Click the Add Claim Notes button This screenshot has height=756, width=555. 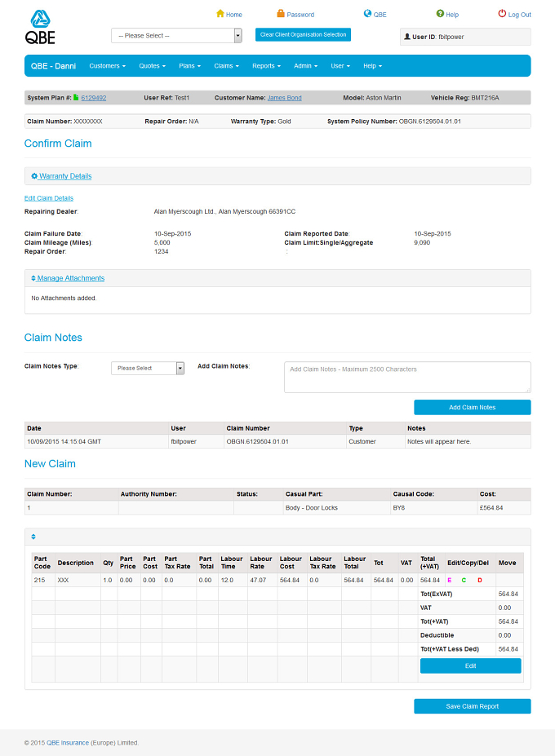coord(472,408)
